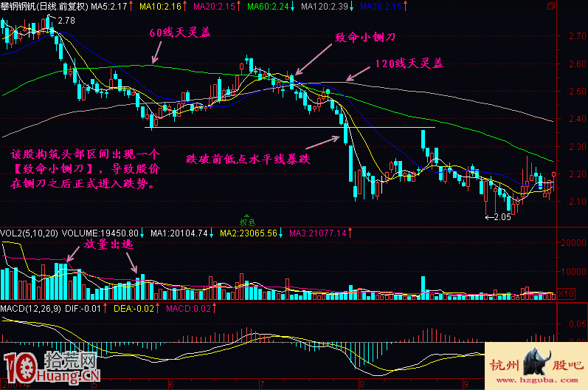Click the 2.70 price axis label
The width and height of the screenshot is (588, 390).
click(x=578, y=36)
